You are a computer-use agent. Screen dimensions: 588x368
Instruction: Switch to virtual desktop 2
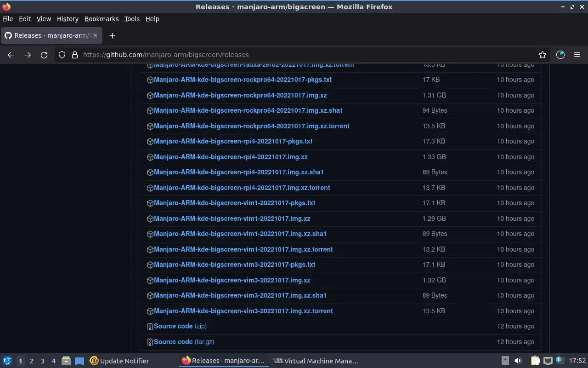[x=31, y=361]
